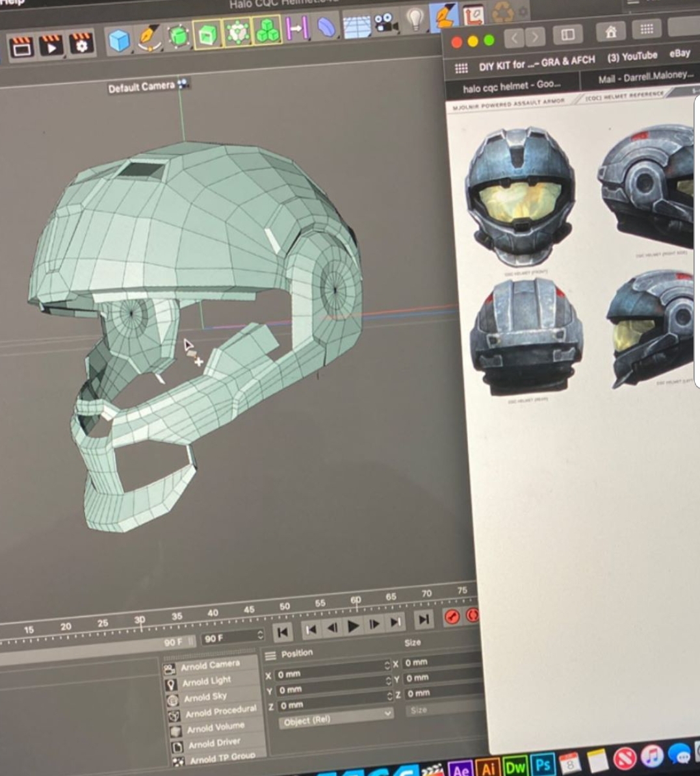Toggle Safari sidebar panel

tap(567, 34)
